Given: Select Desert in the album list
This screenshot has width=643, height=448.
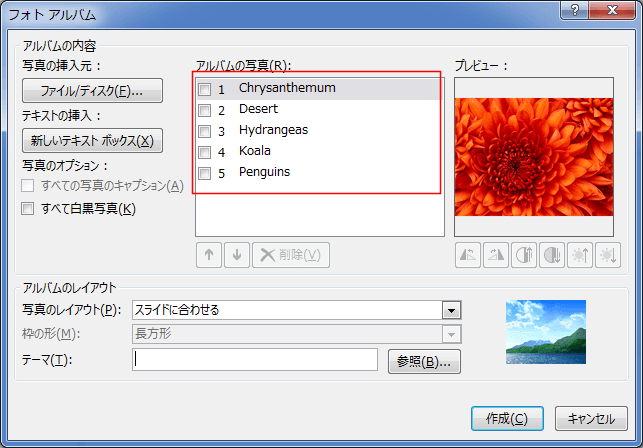Looking at the screenshot, I should [x=258, y=109].
